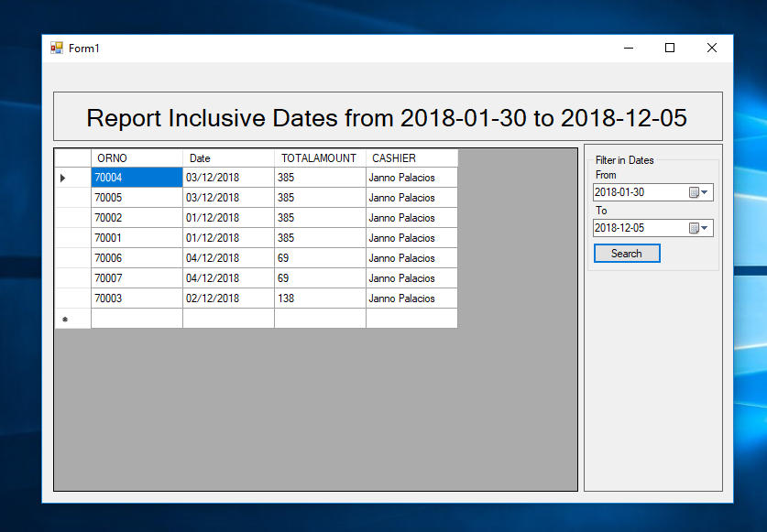Click the report title label with inclusive dates
Image resolution: width=767 pixels, height=532 pixels.
[x=388, y=117]
